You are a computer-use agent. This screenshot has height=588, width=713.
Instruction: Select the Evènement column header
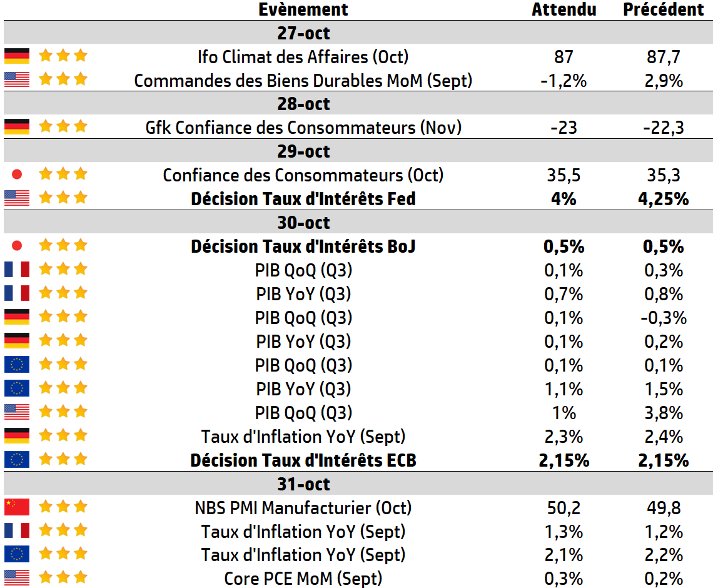[303, 9]
